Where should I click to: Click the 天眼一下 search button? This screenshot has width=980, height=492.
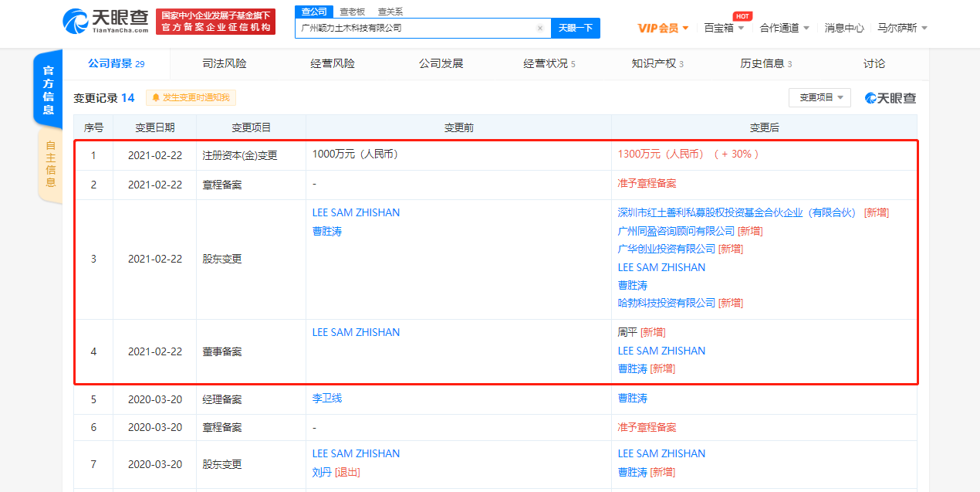[x=575, y=28]
